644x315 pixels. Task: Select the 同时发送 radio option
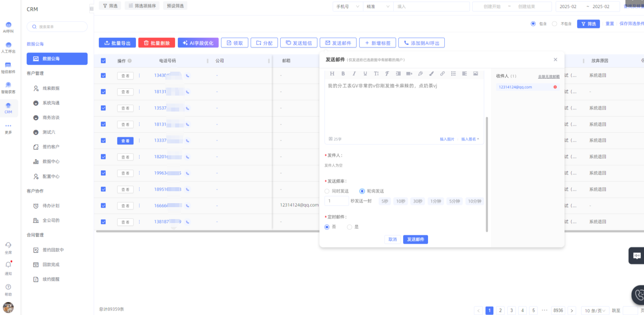point(327,191)
